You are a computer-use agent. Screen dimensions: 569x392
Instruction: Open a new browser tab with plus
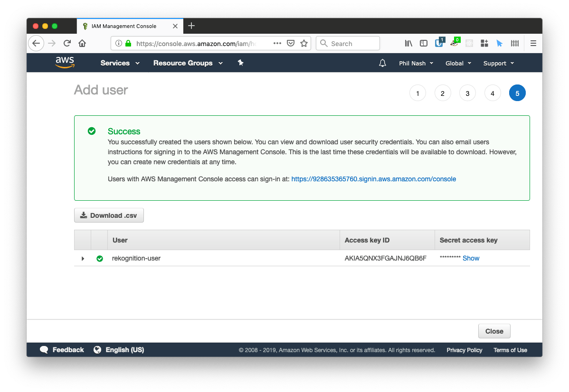191,26
